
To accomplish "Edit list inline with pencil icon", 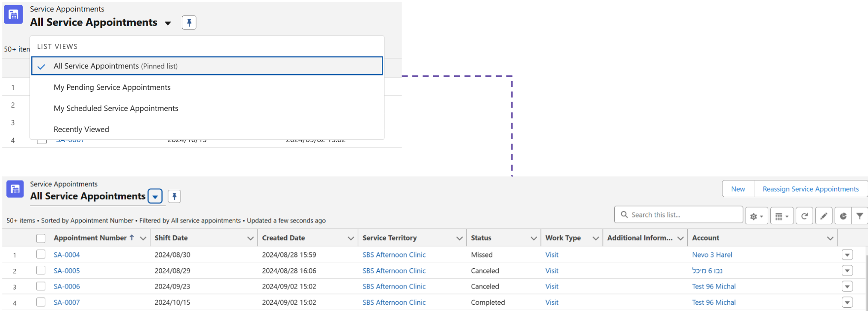I will pos(823,216).
